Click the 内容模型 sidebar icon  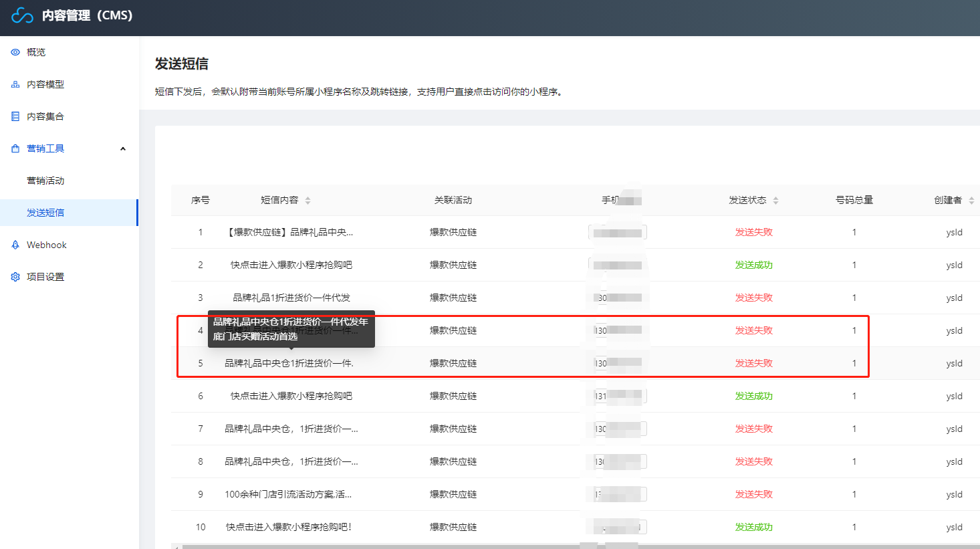click(15, 84)
